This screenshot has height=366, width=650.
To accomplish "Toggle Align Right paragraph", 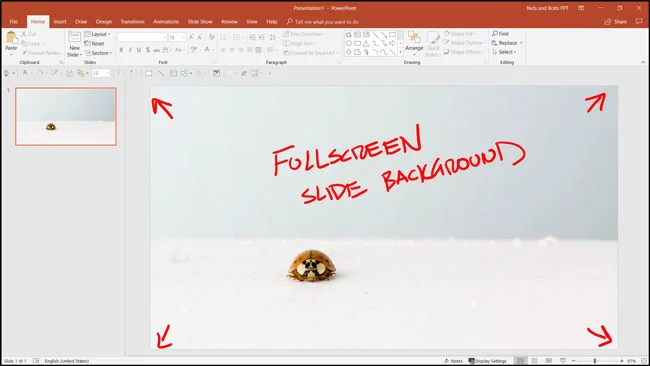I will tap(240, 50).
